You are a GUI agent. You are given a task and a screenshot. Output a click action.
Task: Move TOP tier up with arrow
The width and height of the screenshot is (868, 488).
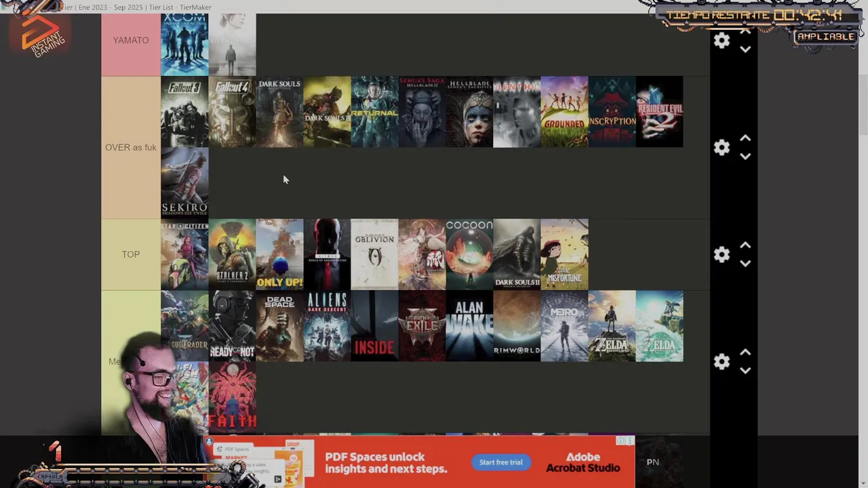coord(745,245)
